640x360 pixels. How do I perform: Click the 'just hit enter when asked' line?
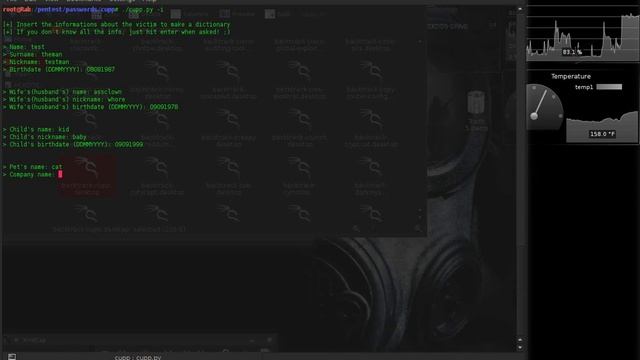(116, 32)
